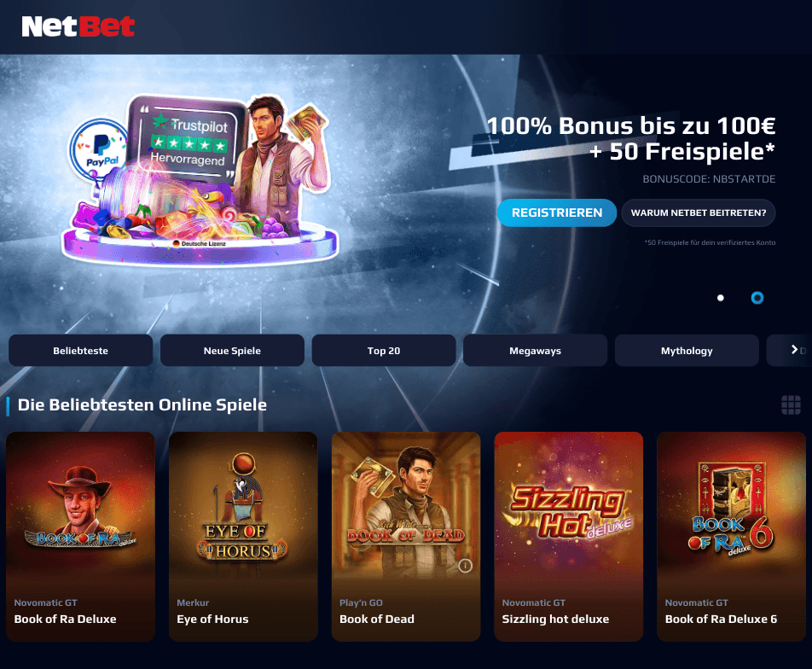Select the second highlighted carousel dot
The width and height of the screenshot is (812, 669).
[757, 298]
